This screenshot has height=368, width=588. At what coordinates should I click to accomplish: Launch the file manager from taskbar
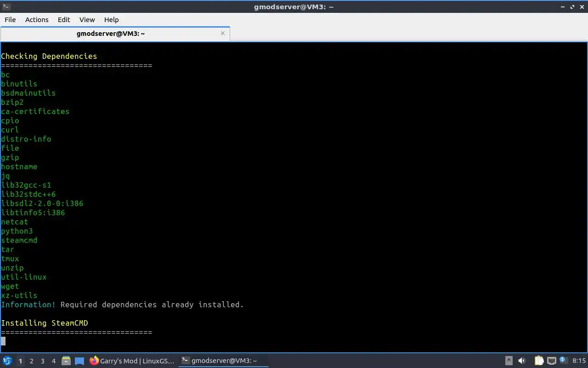pos(66,361)
